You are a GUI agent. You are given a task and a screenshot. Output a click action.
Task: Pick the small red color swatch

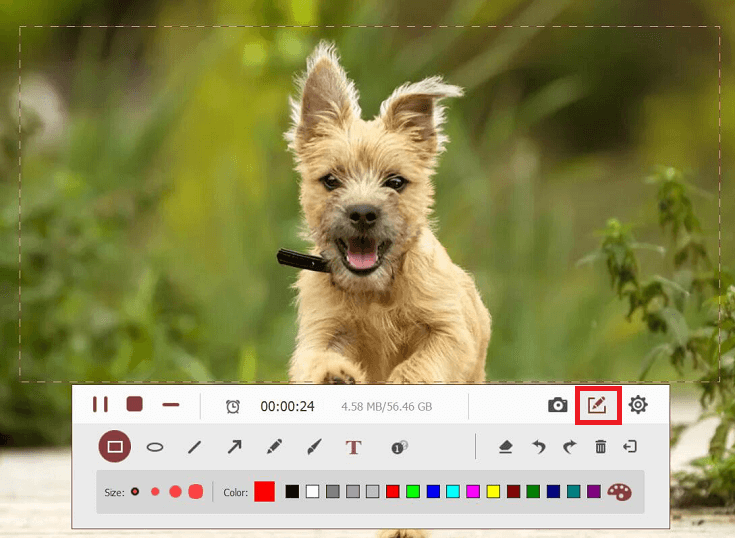[393, 492]
